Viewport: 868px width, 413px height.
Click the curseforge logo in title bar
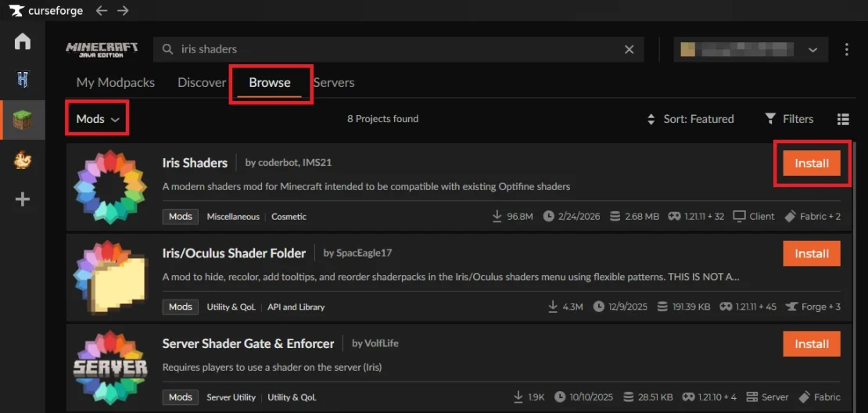[45, 10]
